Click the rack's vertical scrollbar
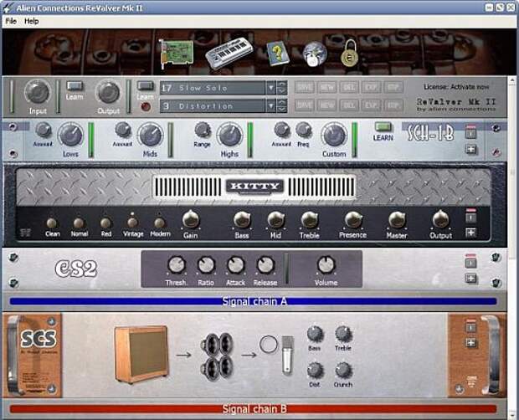519x420 pixels. tap(511, 248)
